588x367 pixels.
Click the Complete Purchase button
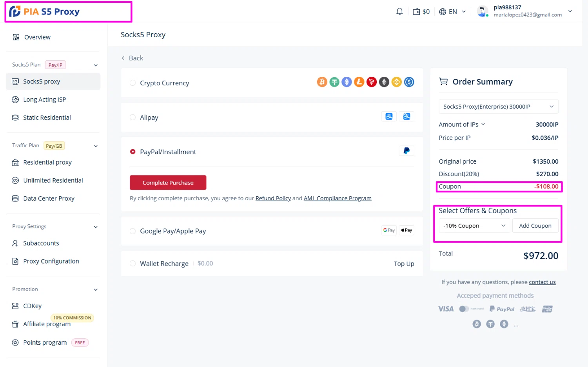coord(168,183)
